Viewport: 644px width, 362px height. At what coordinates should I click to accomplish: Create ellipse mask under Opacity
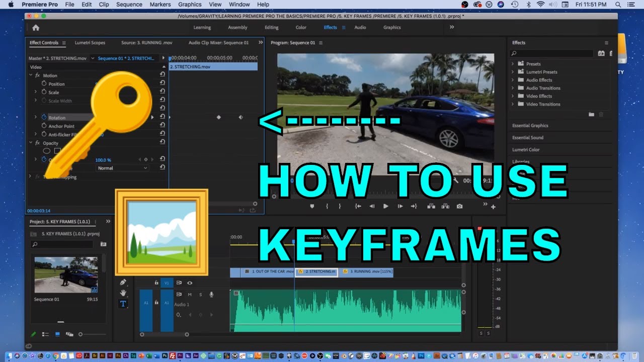(x=46, y=151)
